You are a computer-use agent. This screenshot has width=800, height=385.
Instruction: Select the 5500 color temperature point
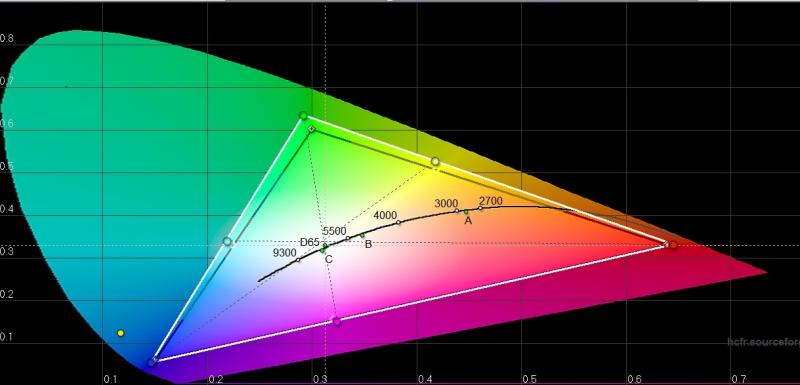point(348,239)
